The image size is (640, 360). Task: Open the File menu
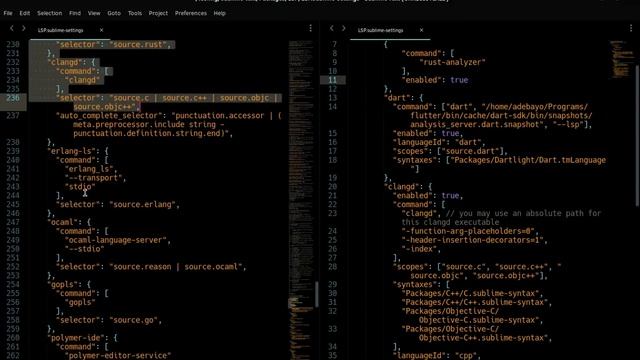coord(8,13)
